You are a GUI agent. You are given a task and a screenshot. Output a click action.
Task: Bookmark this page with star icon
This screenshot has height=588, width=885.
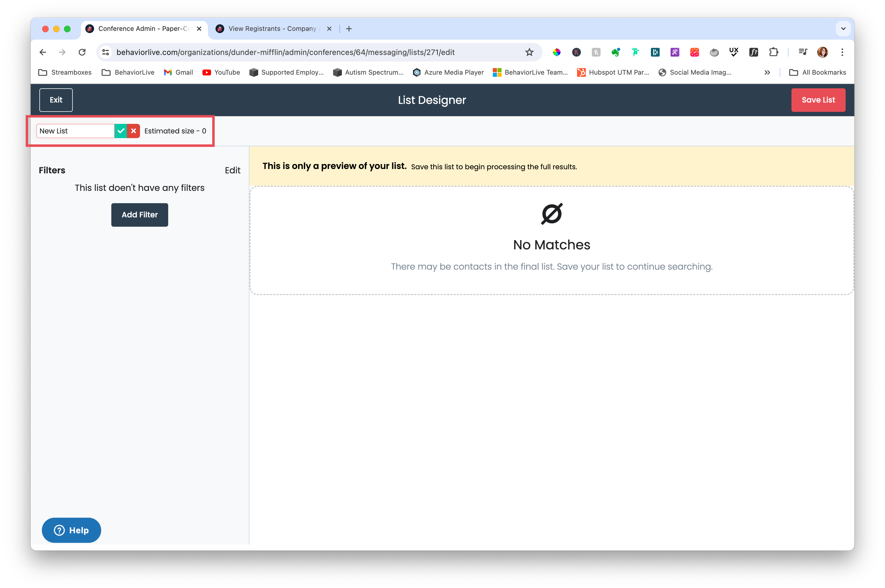[x=529, y=52]
